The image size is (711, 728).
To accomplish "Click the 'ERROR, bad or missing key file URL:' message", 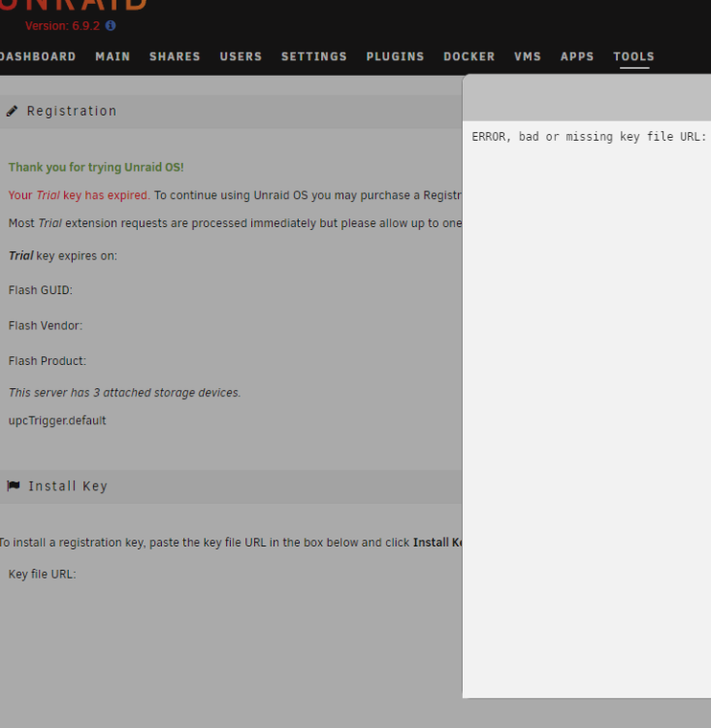I will (x=589, y=137).
